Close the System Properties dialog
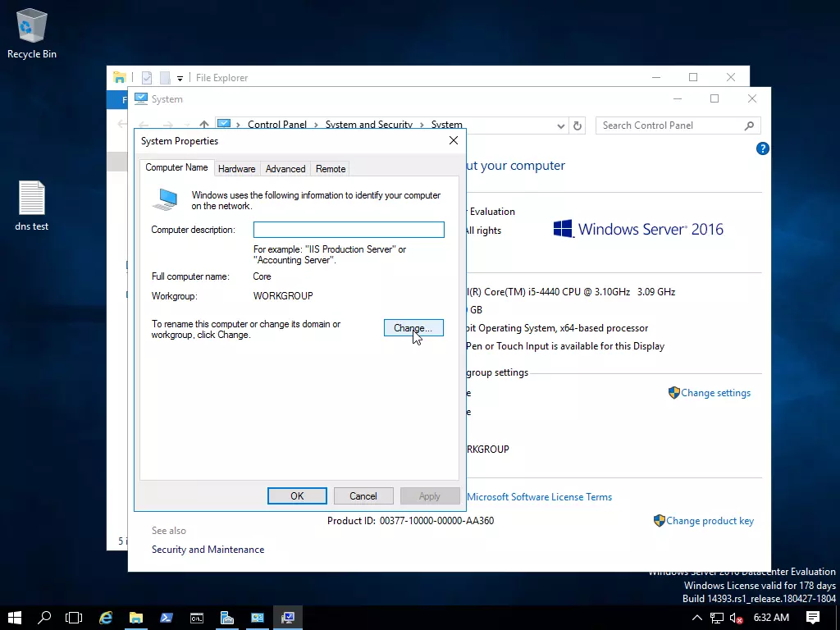The height and width of the screenshot is (630, 840). pos(454,140)
